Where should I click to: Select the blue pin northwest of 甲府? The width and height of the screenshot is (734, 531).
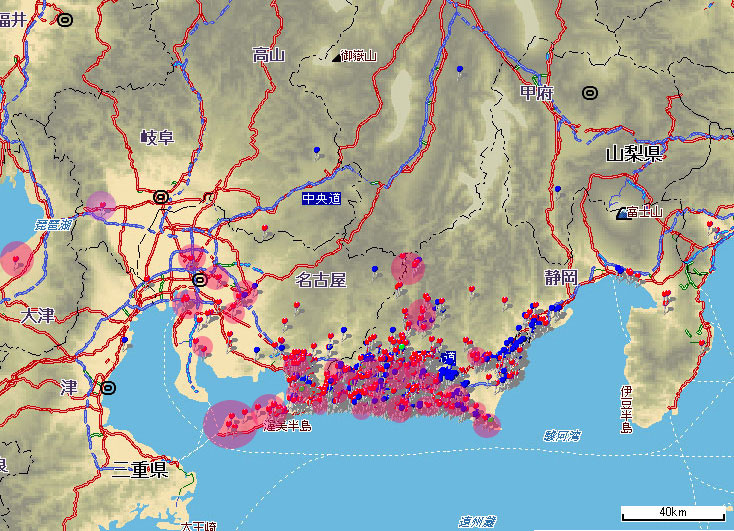tap(459, 69)
